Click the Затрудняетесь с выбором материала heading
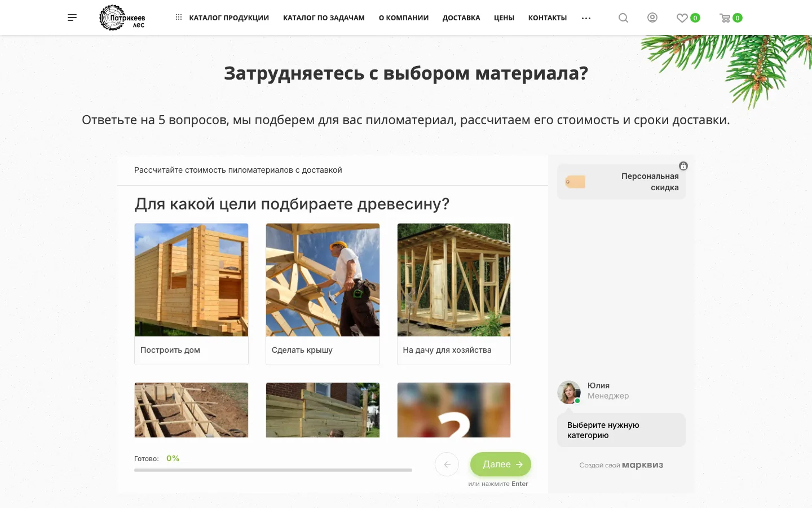 click(x=406, y=73)
